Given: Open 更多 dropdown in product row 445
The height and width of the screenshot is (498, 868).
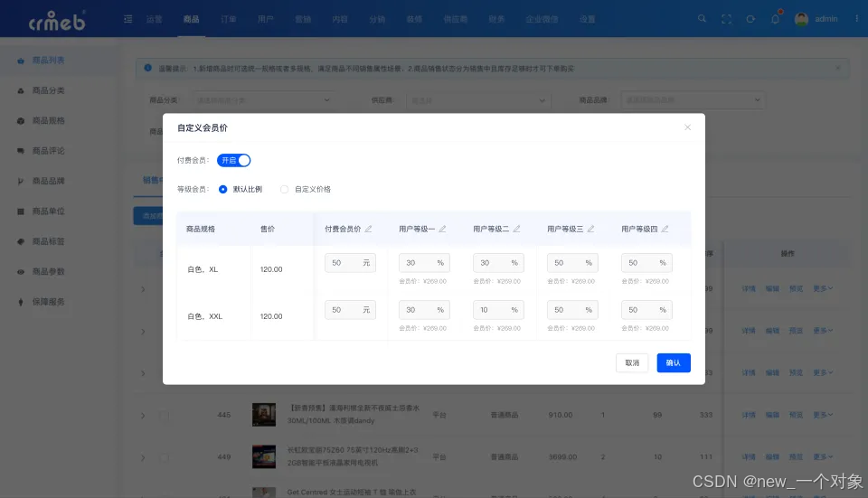Looking at the screenshot, I should pyautogui.click(x=823, y=415).
